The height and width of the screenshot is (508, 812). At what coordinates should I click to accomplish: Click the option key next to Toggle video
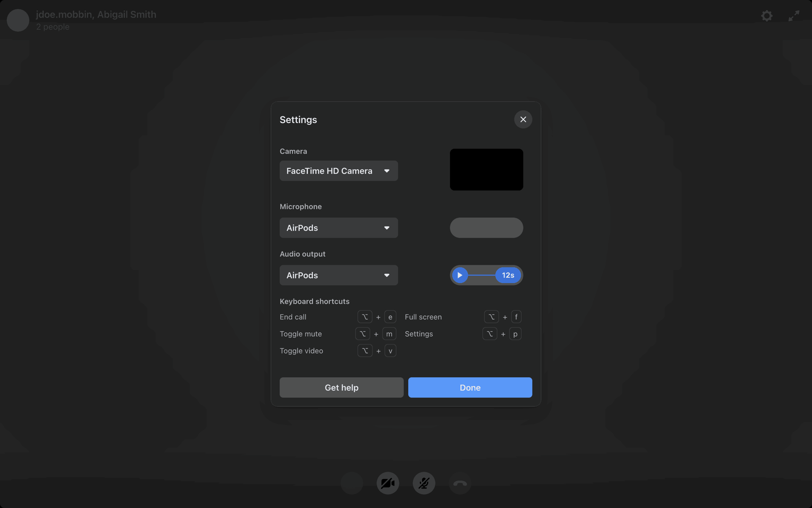pos(365,351)
